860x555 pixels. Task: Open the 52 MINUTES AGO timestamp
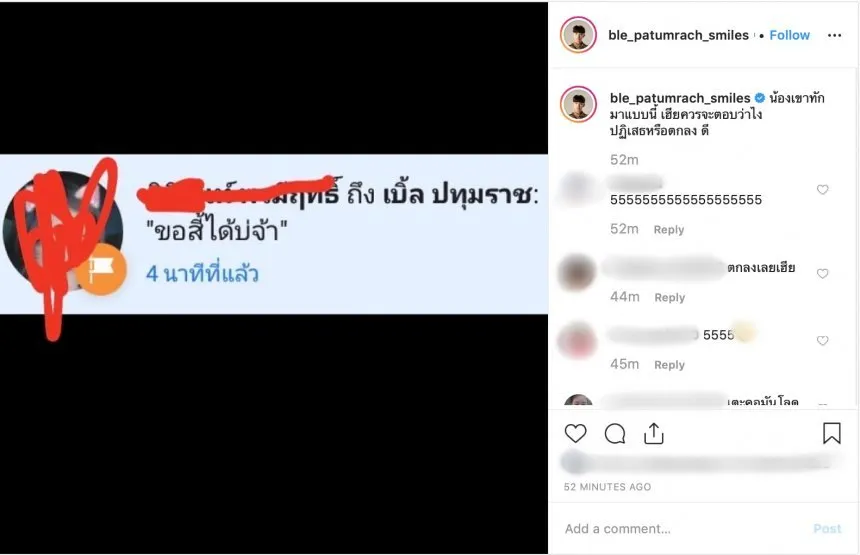tap(608, 487)
